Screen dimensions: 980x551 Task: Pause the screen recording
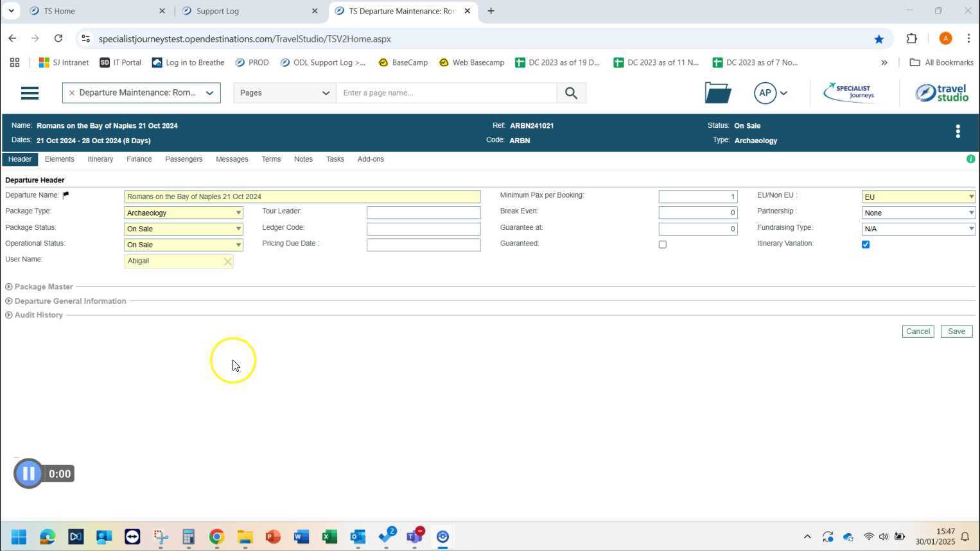pyautogui.click(x=28, y=474)
